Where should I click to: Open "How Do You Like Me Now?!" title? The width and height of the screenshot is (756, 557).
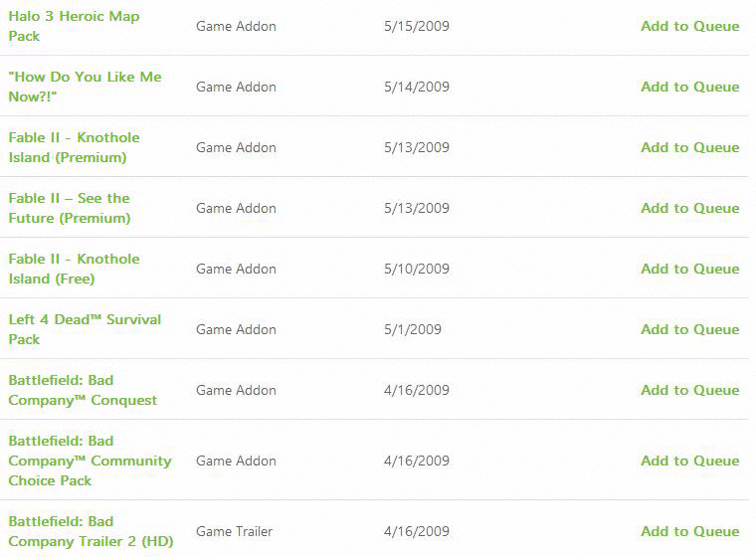point(85,87)
